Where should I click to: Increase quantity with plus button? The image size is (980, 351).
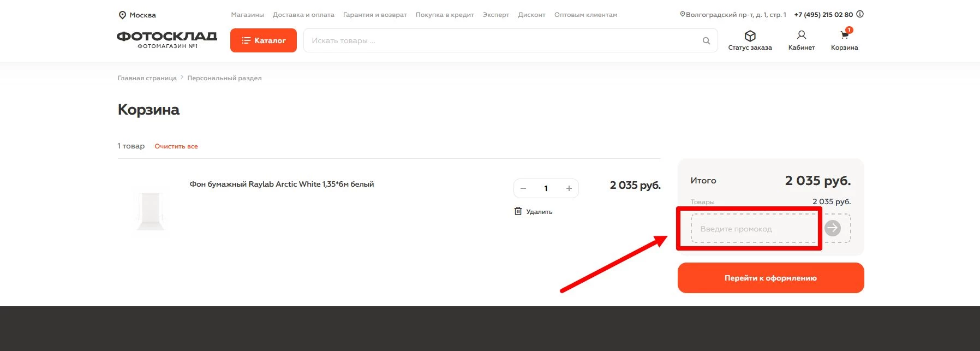coord(569,188)
